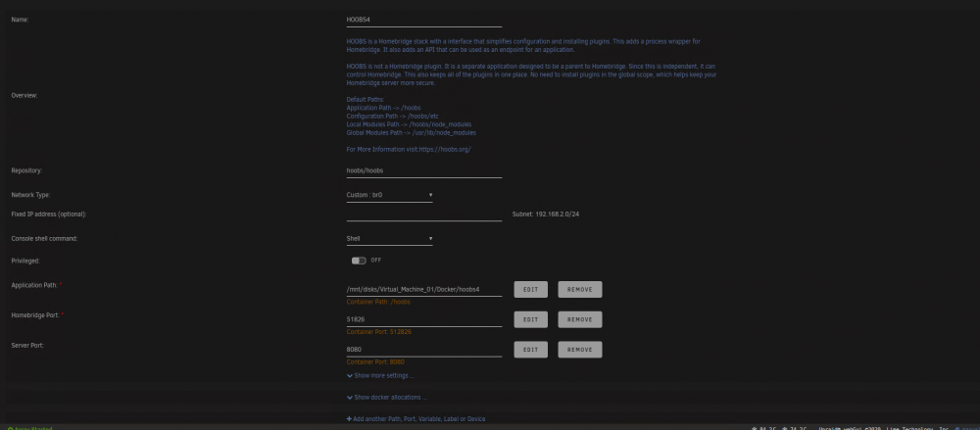Click the Console shell command label
Viewport: 980px width, 430px height.
44,239
